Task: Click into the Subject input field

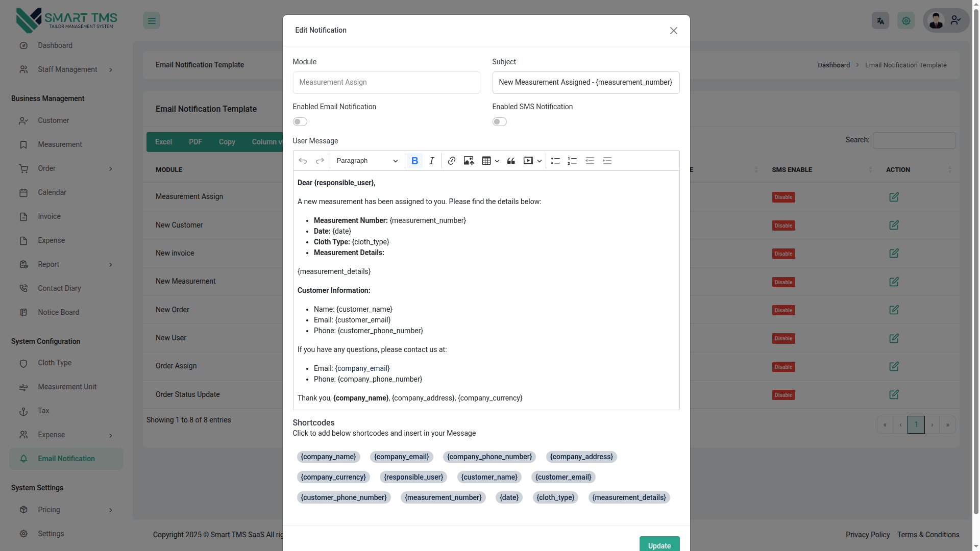Action: (x=585, y=82)
